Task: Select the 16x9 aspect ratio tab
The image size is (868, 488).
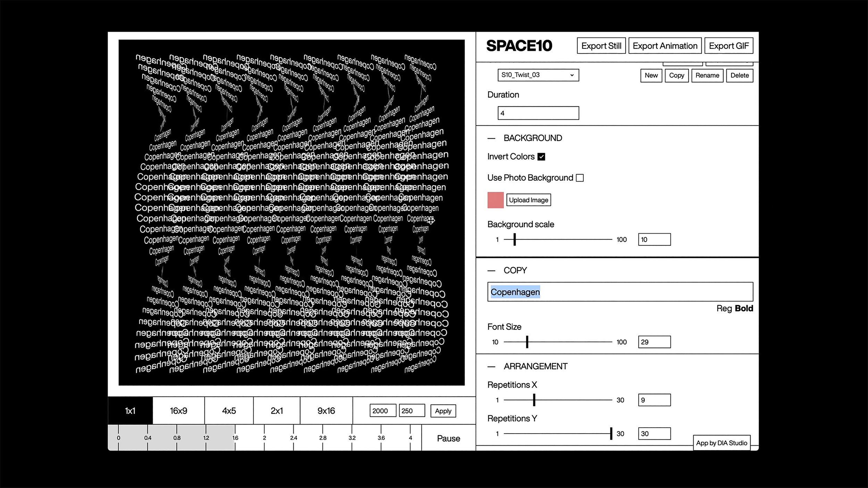Action: pos(178,411)
